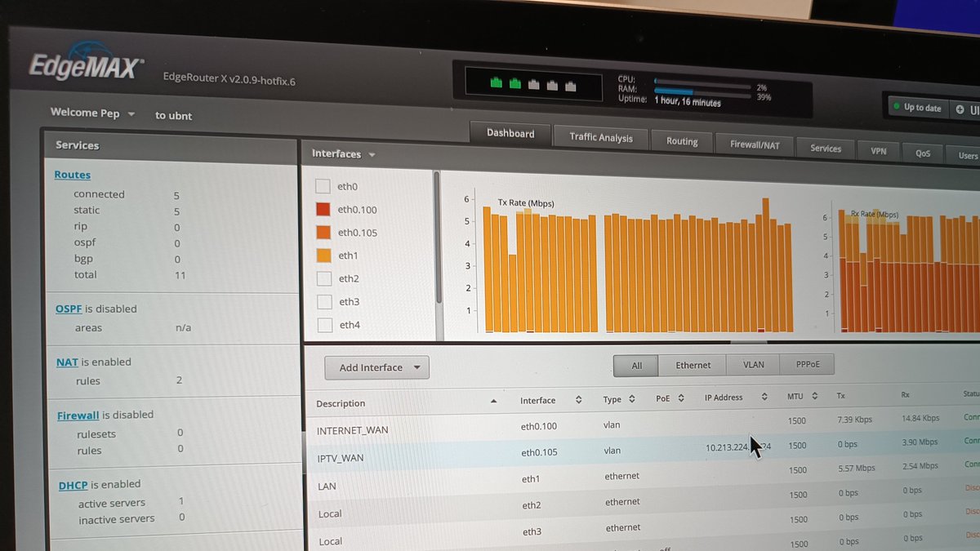Click the first green port icon
This screenshot has width=980, height=551.
point(496,82)
